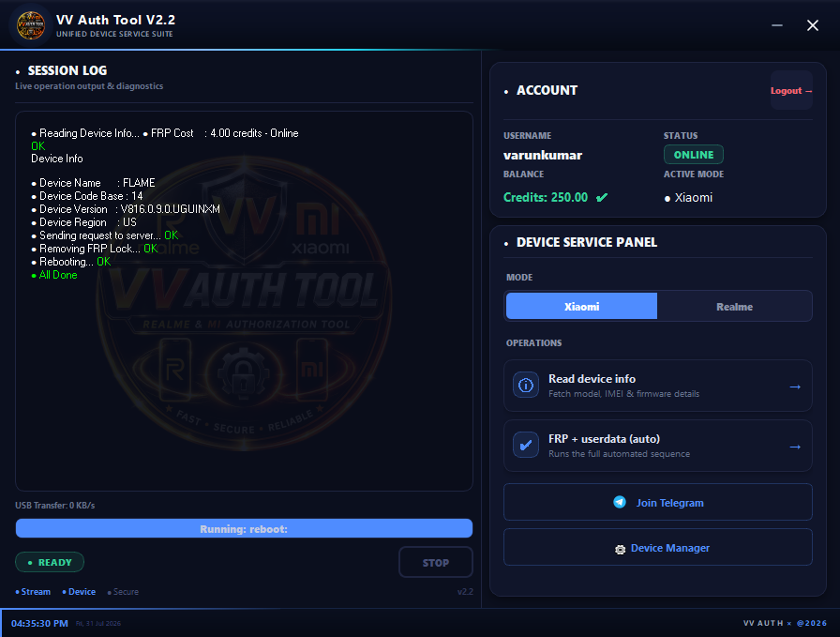Stop the running operation
The height and width of the screenshot is (637, 840).
point(436,563)
